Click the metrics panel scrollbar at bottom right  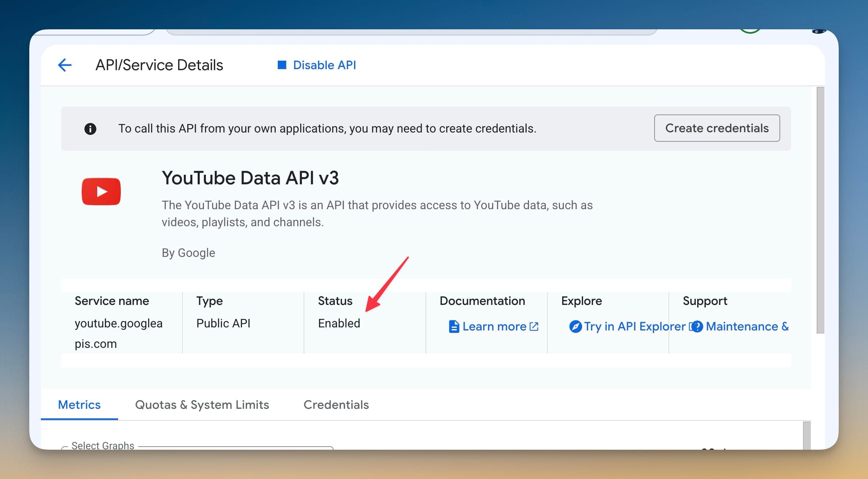point(807,435)
